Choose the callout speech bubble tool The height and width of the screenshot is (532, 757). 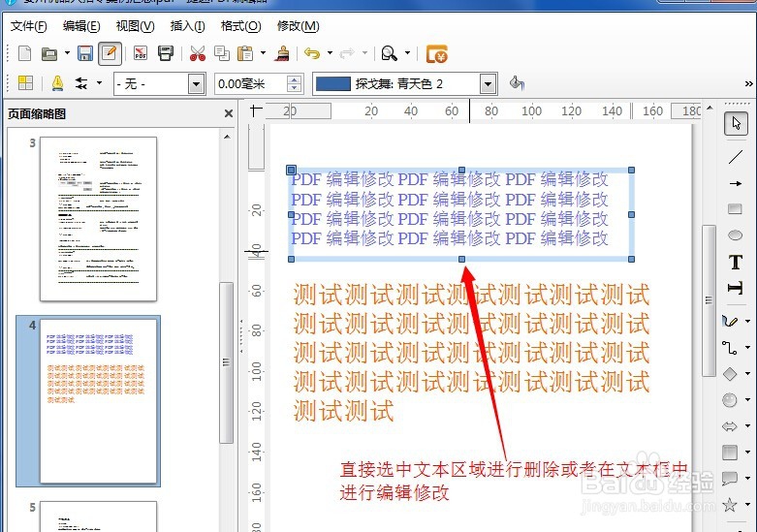click(730, 479)
